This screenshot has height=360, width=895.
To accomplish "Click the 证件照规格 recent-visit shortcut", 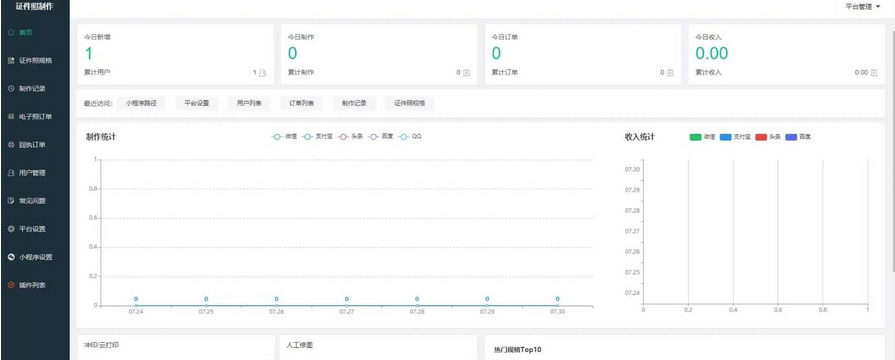I will 409,104.
